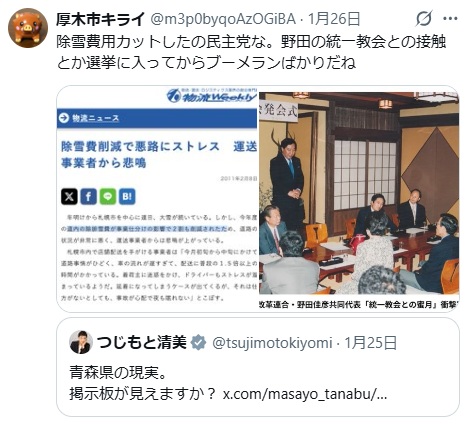The image size is (469, 426).
Task: Open the x.com/masayo_tanabu link
Action: tap(305, 394)
